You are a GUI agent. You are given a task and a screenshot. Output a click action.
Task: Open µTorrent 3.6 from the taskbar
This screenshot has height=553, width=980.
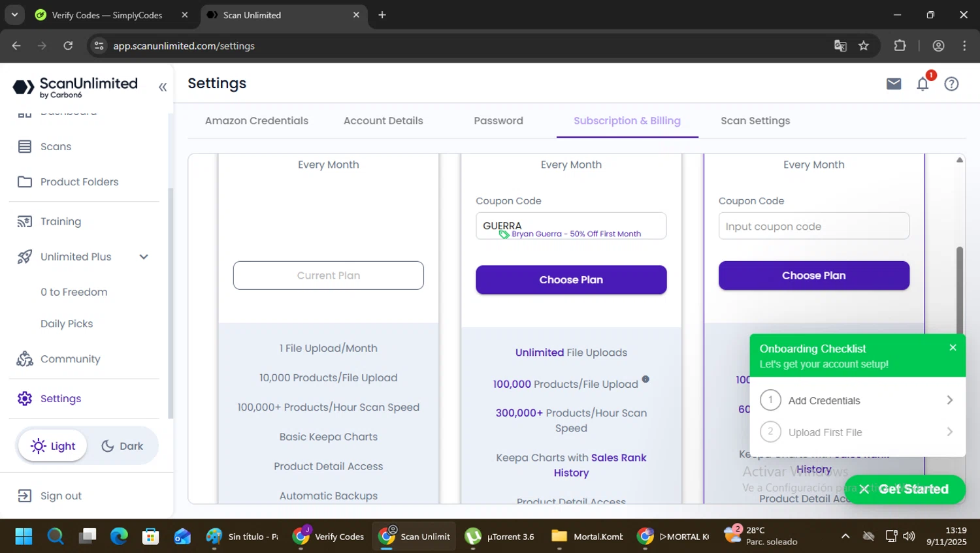pos(500,537)
